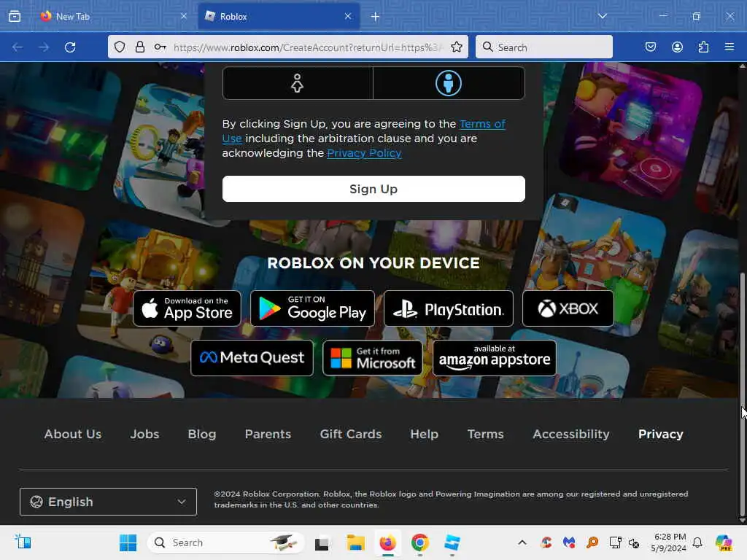Viewport: 747px width, 560px height.
Task: Bookmark this page with the star
Action: (x=457, y=47)
